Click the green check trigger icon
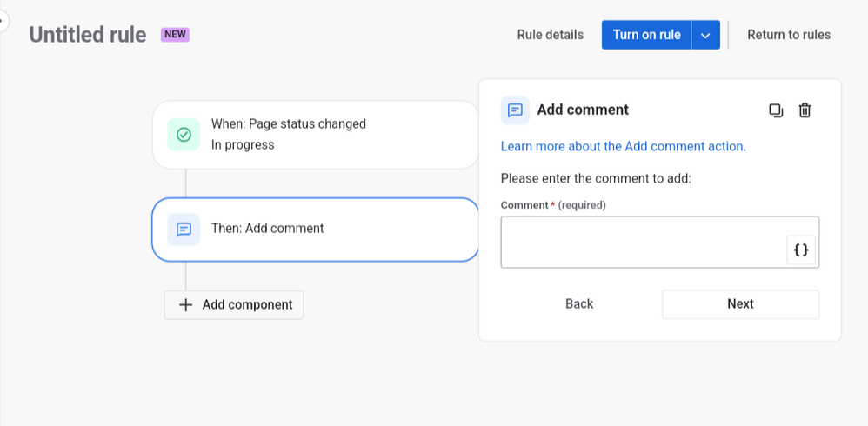 pyautogui.click(x=184, y=135)
